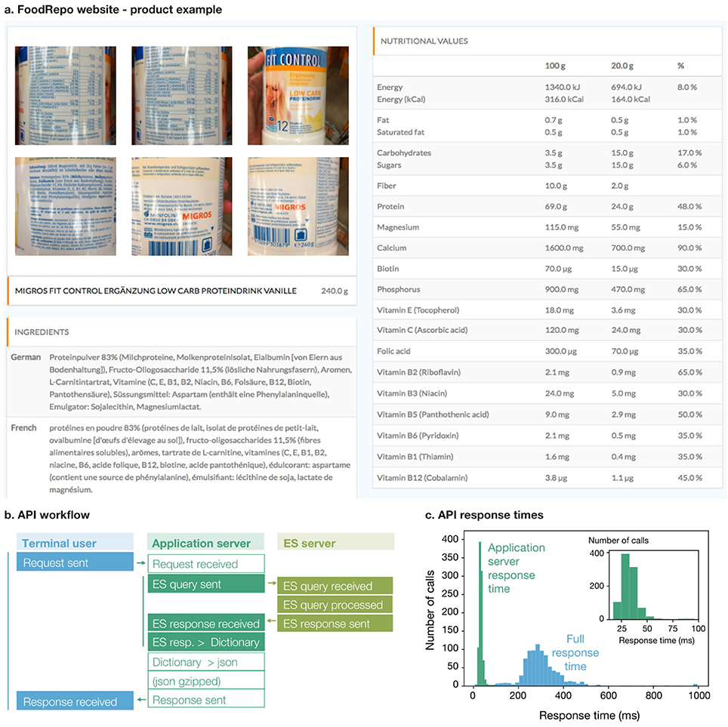Click the Folic acid row label
This screenshot has height=727, width=728.
(393, 351)
